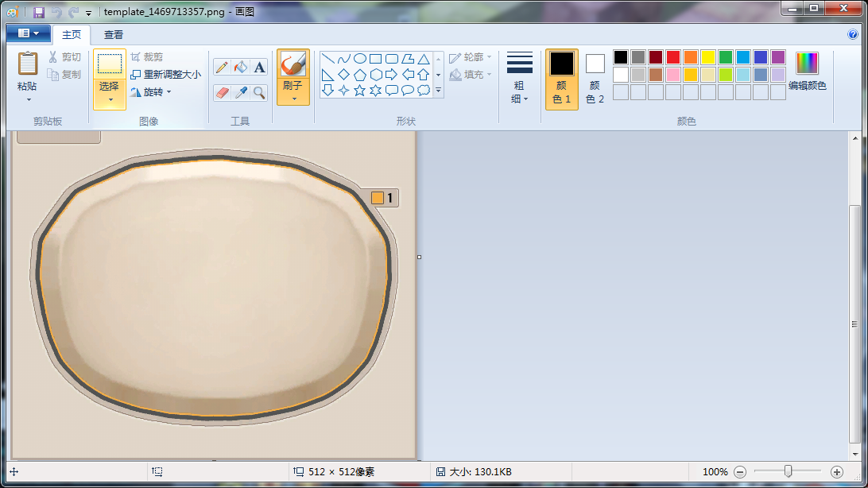Image resolution: width=868 pixels, height=488 pixels.
Task: Click the zoom out minus button
Action: pyautogui.click(x=740, y=472)
